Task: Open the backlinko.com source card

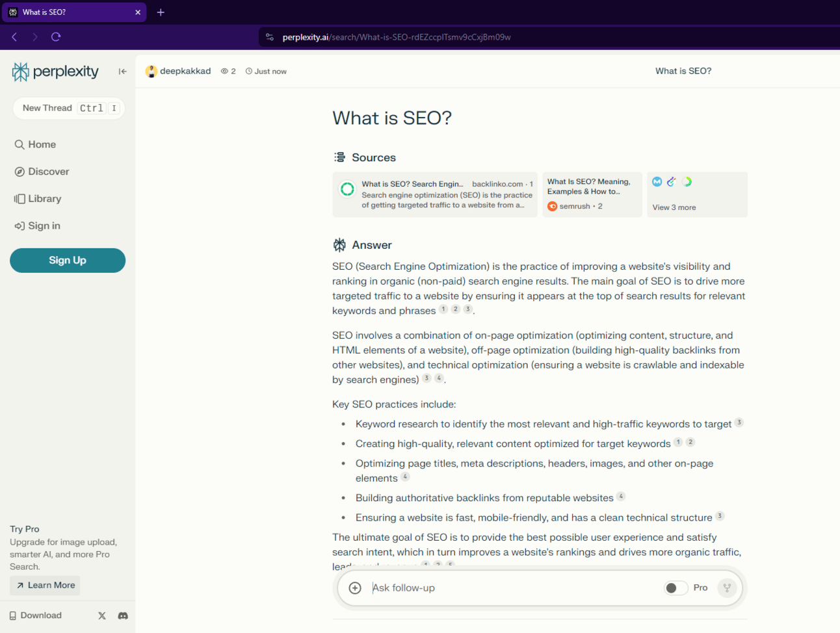Action: click(435, 194)
